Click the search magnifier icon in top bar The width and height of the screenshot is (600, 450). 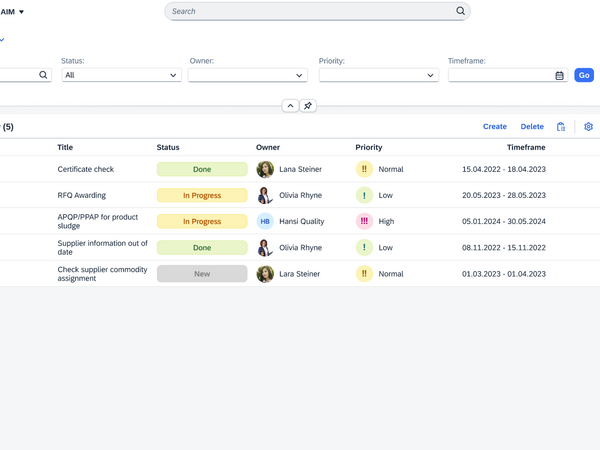pyautogui.click(x=461, y=12)
